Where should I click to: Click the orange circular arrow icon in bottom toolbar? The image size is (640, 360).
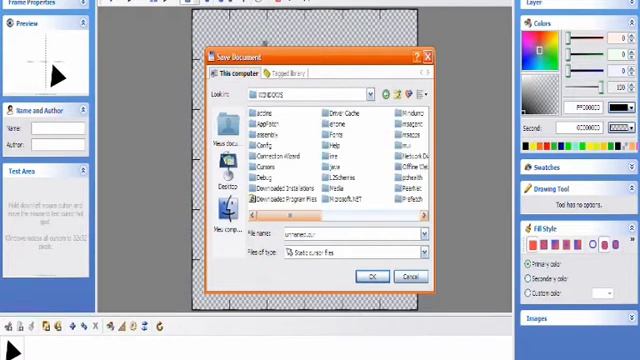(x=160, y=326)
